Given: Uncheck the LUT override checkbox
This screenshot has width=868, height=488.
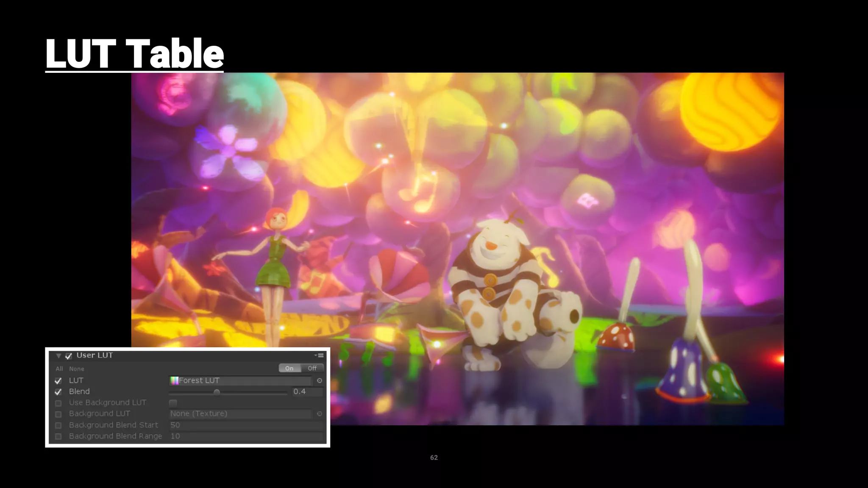Looking at the screenshot, I should point(58,381).
